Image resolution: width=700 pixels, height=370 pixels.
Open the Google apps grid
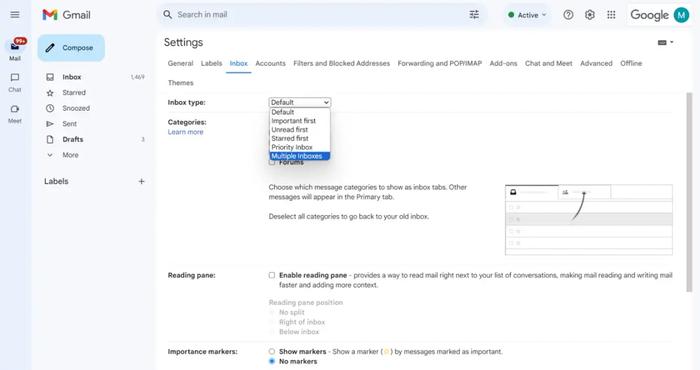[611, 15]
